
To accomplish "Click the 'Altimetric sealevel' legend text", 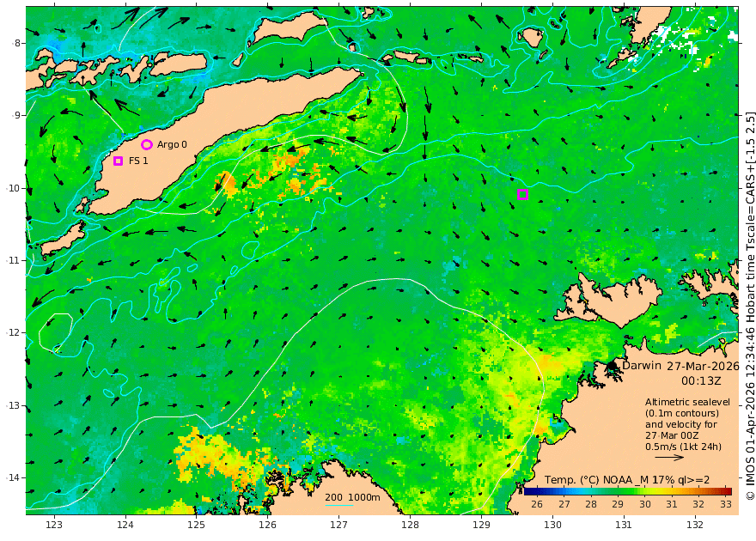I will [x=687, y=402].
